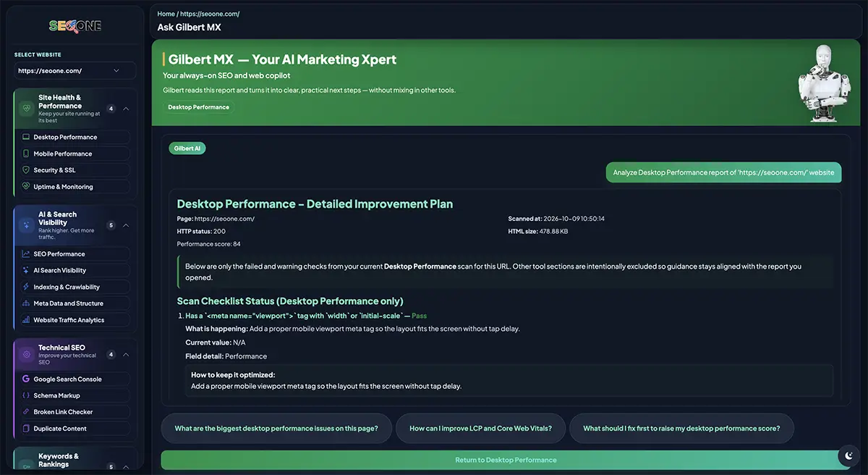The width and height of the screenshot is (868, 475).
Task: Open the AI Search Visibility menu item
Action: point(75,270)
